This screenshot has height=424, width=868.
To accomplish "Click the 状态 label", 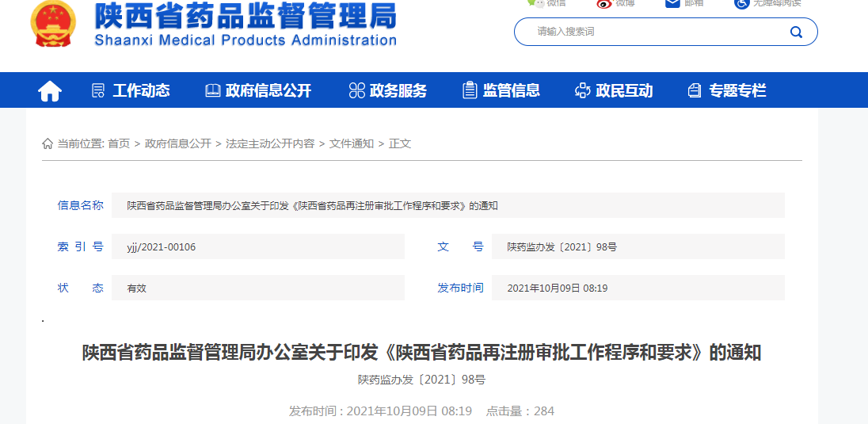I will click(80, 288).
